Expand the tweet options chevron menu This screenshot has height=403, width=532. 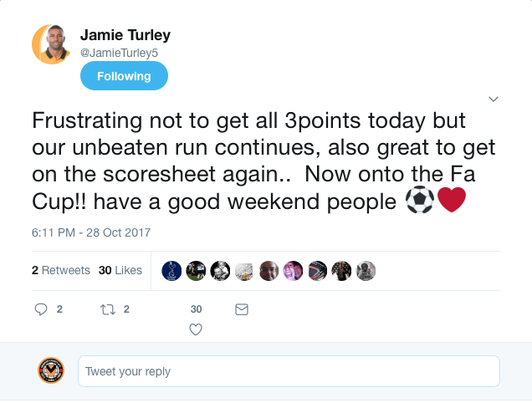point(493,99)
